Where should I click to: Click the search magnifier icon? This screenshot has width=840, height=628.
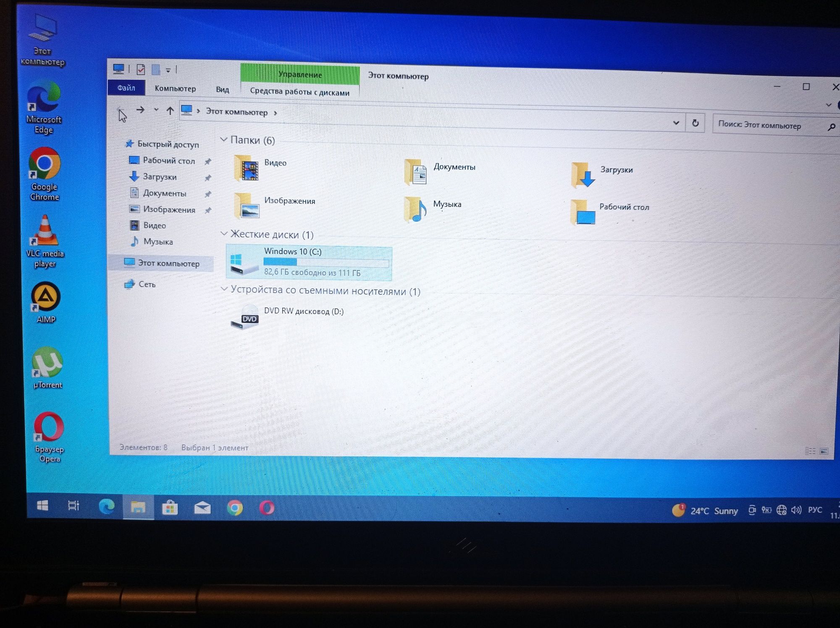click(831, 127)
